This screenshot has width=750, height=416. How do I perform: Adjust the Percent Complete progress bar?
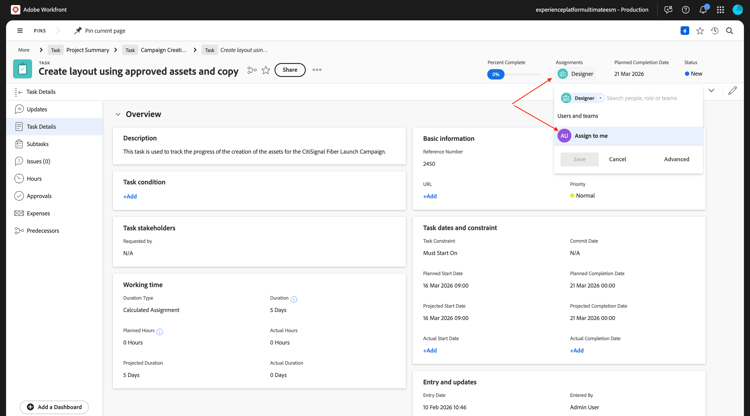pos(514,74)
